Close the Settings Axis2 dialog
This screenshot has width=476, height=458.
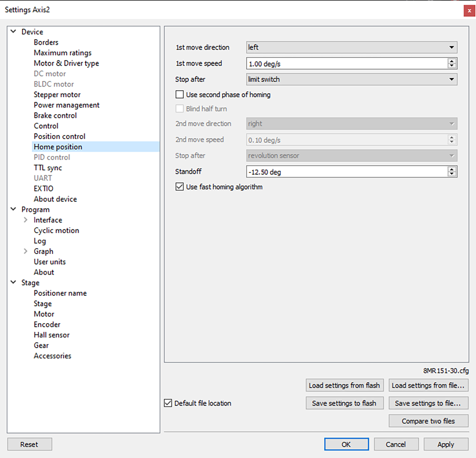pyautogui.click(x=469, y=11)
